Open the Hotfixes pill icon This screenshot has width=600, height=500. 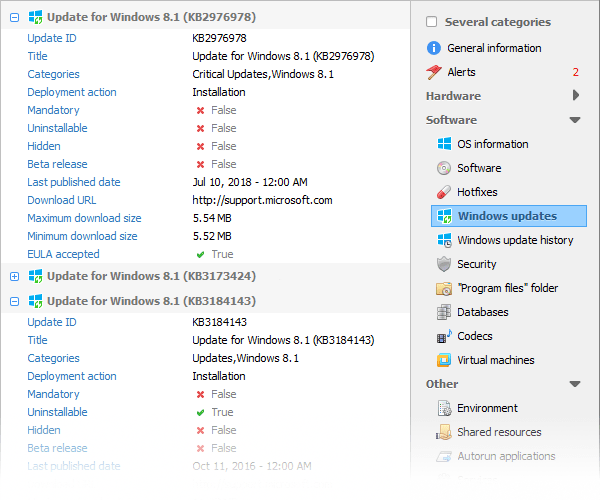(x=445, y=192)
